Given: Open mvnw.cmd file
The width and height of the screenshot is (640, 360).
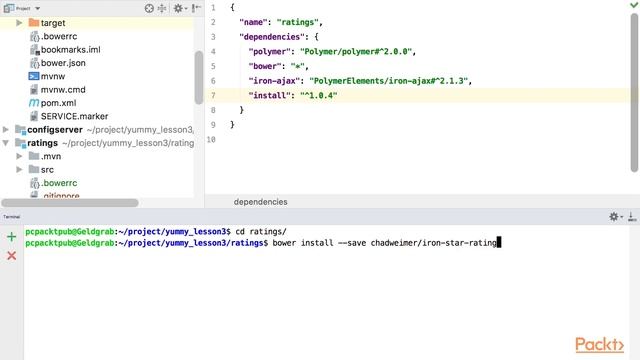Looking at the screenshot, I should [63, 90].
